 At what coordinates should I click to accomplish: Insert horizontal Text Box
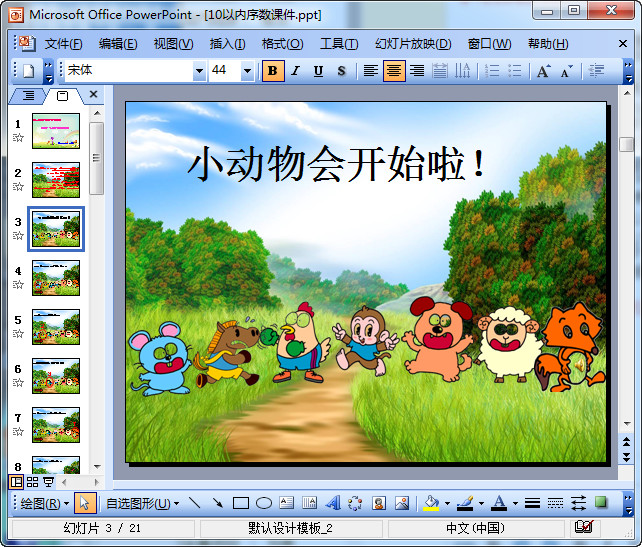pyautogui.click(x=287, y=503)
